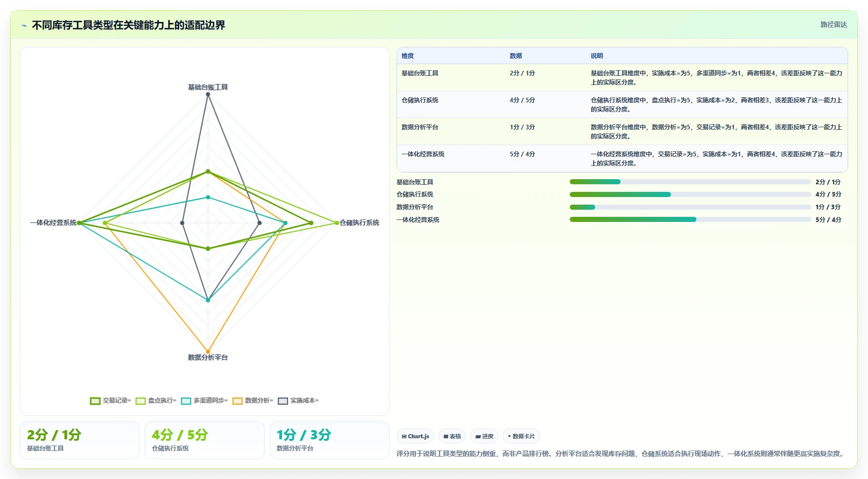Select the 一体化经营系统 table row cell
This screenshot has width=868, height=479.
click(x=423, y=154)
